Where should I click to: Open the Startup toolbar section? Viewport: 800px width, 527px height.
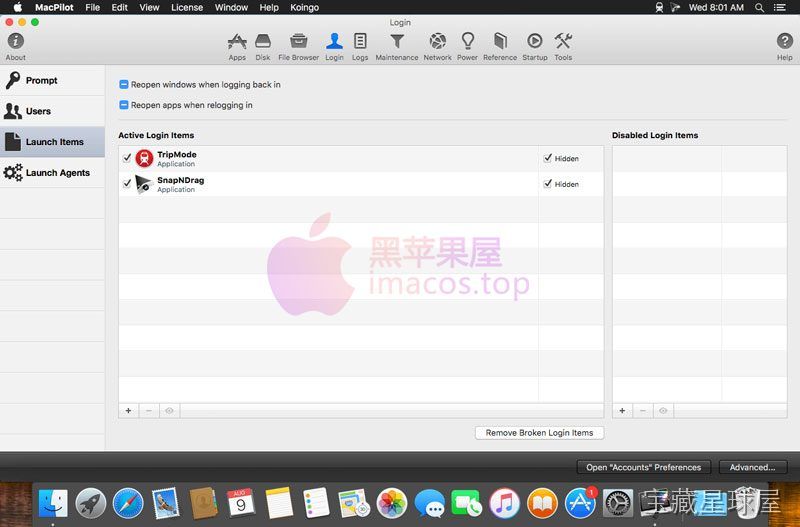tap(535, 46)
